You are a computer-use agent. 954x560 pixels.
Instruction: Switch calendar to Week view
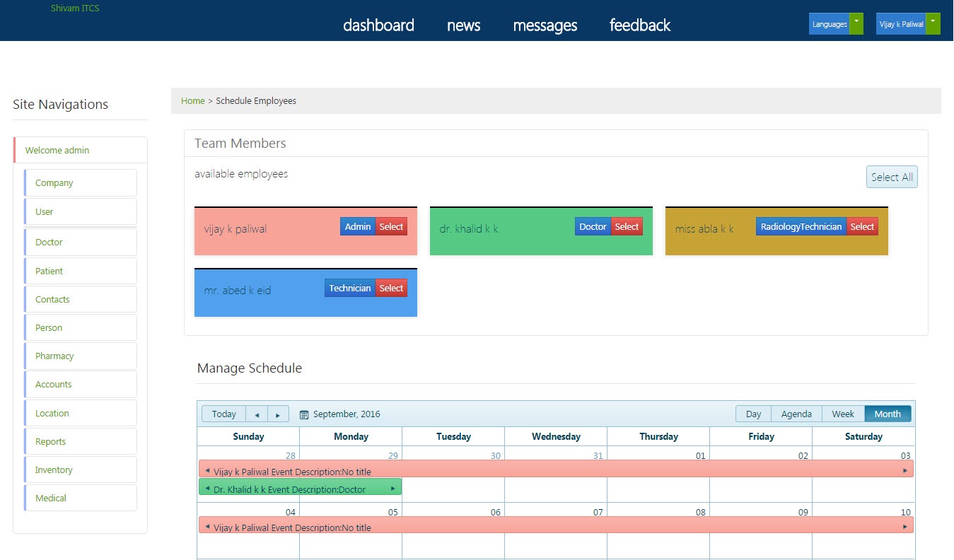tap(844, 414)
